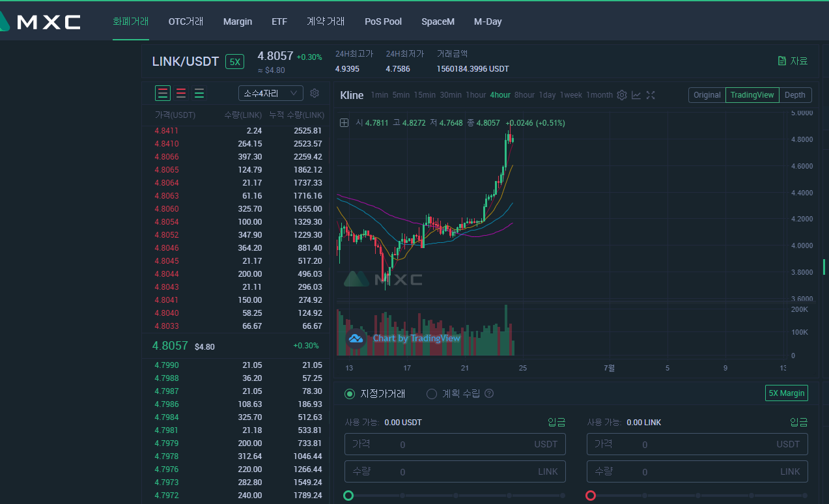Open the 계획 수립 help question icon

(x=489, y=393)
